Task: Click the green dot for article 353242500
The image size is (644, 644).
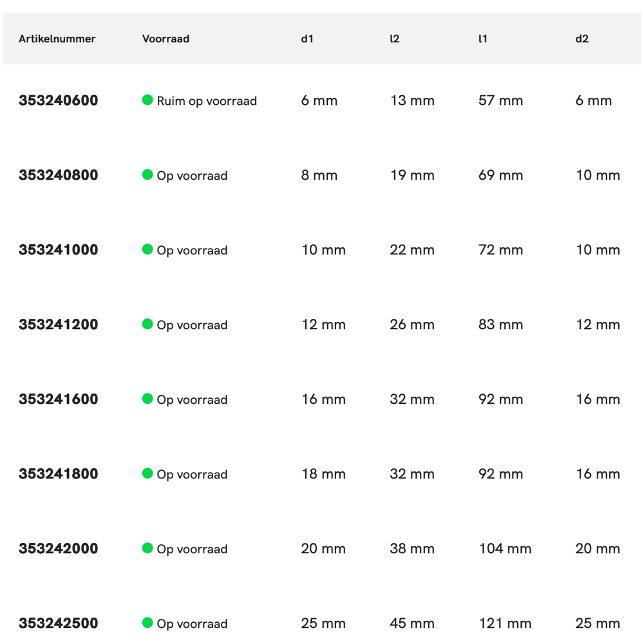Action: (x=147, y=623)
